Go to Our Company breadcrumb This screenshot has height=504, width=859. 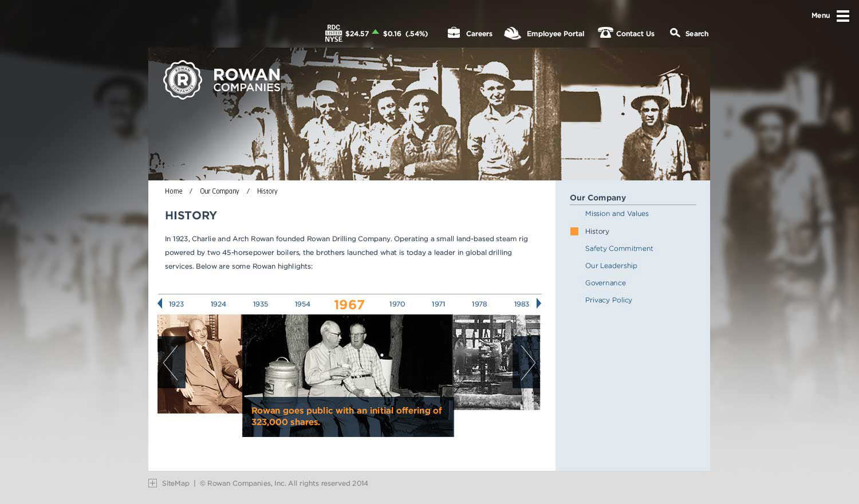[x=219, y=191]
